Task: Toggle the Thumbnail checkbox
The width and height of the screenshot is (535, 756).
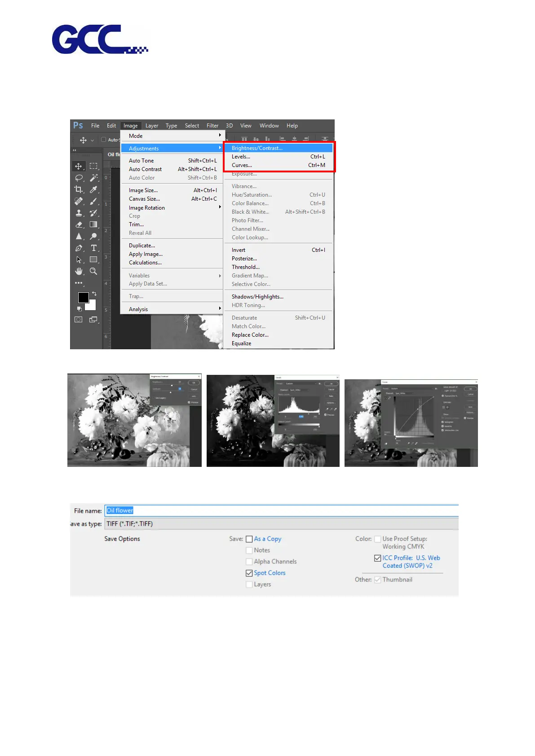Action: point(378,580)
